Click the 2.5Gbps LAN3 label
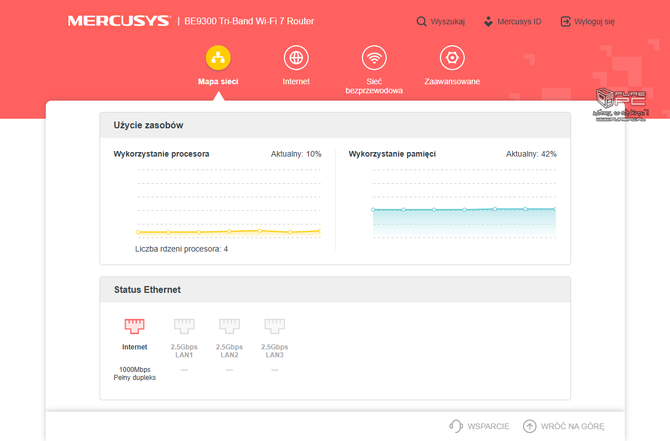Image resolution: width=670 pixels, height=441 pixels. click(x=275, y=351)
